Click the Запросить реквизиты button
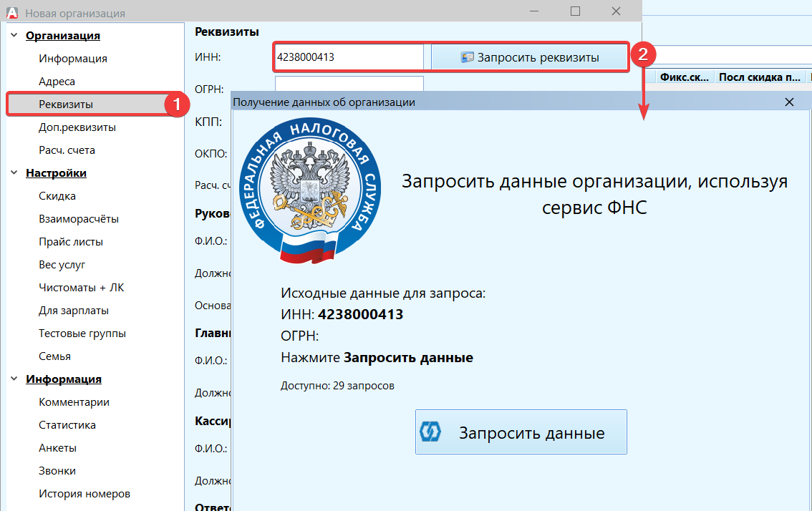Image resolution: width=812 pixels, height=511 pixels. (x=529, y=57)
